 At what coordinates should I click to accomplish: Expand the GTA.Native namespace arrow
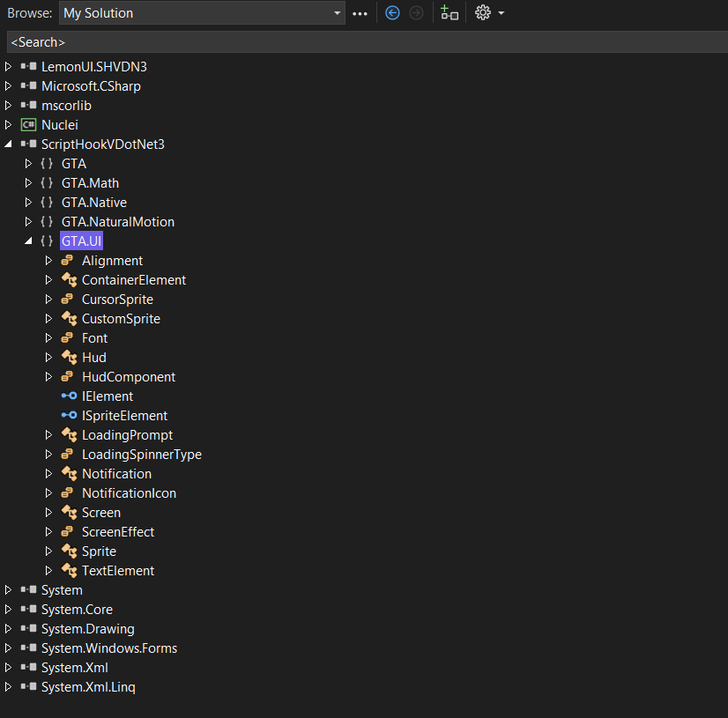pyautogui.click(x=28, y=203)
